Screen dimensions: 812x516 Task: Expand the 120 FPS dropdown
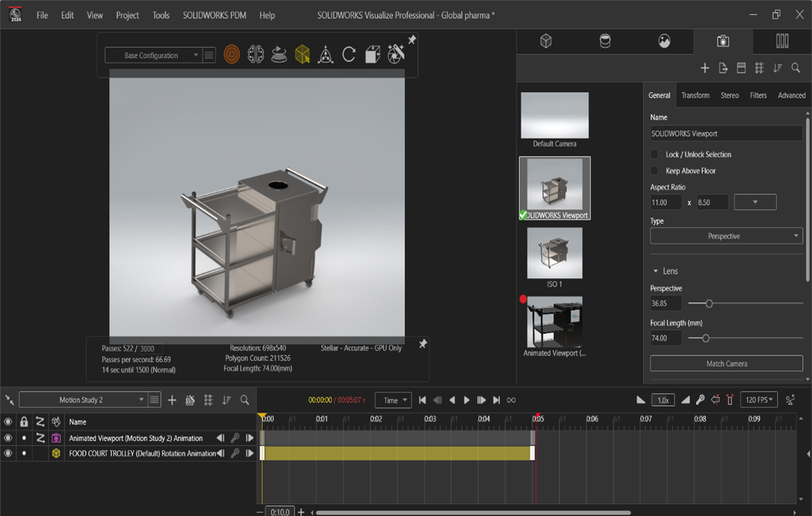[758, 400]
